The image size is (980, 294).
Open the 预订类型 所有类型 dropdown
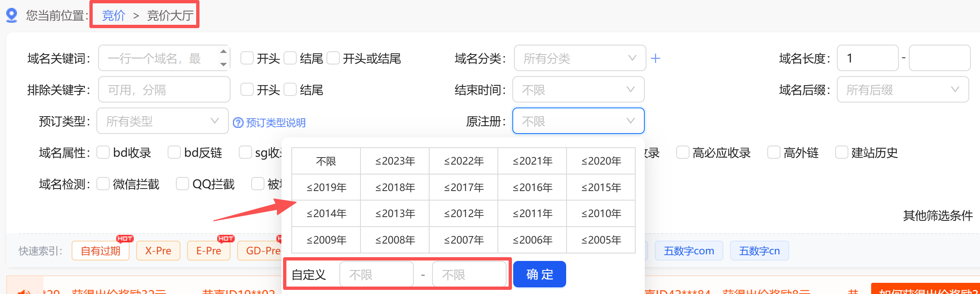pos(163,121)
